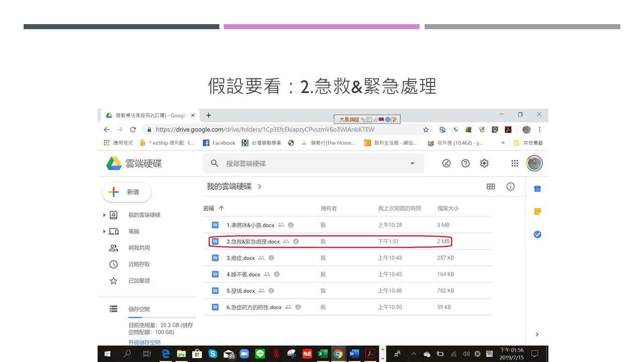This screenshot has height=362, width=644.
Task: Open the Google apps grid
Action: [515, 163]
